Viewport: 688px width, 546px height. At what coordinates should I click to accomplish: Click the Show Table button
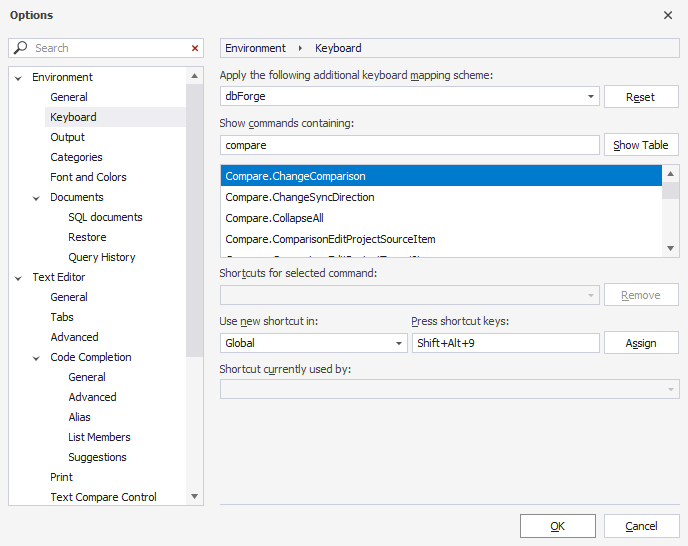click(641, 145)
